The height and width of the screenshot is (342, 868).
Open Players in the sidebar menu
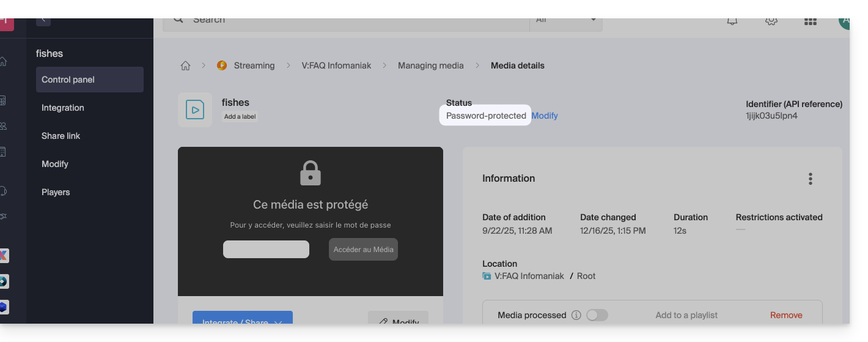(56, 192)
